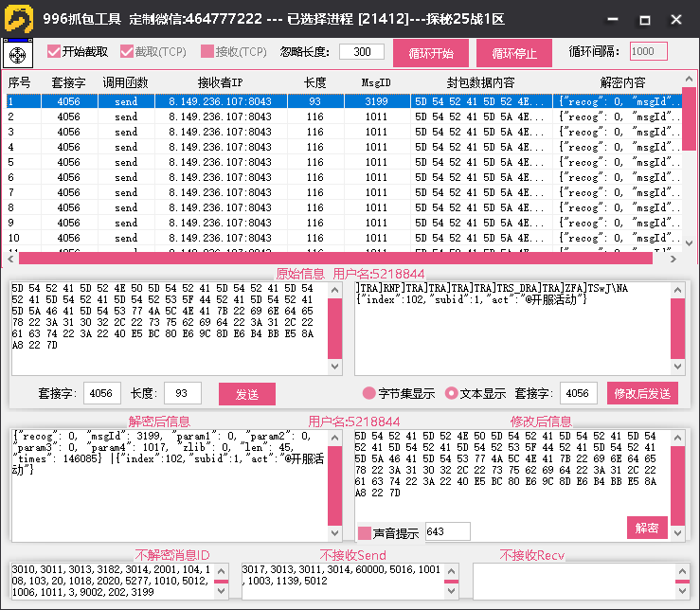
Task: Click the 循环间隔 input field
Action: (648, 52)
